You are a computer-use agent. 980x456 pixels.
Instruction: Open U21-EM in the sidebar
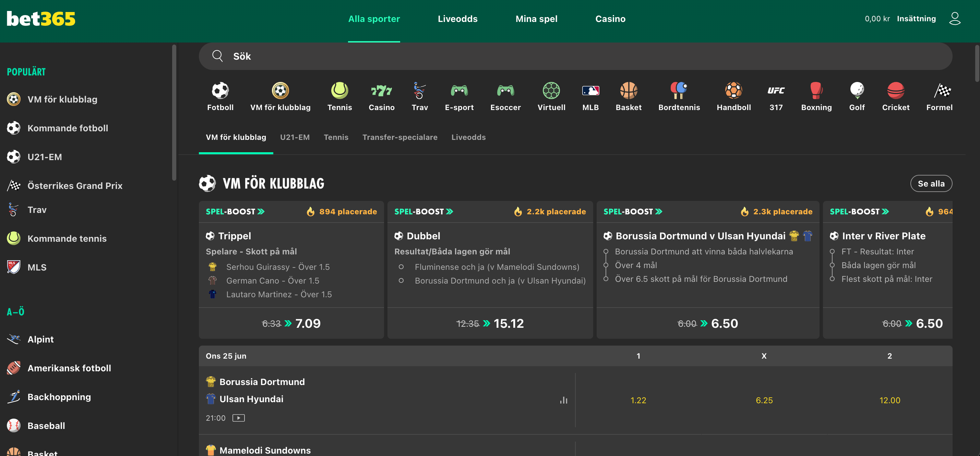coord(34,157)
